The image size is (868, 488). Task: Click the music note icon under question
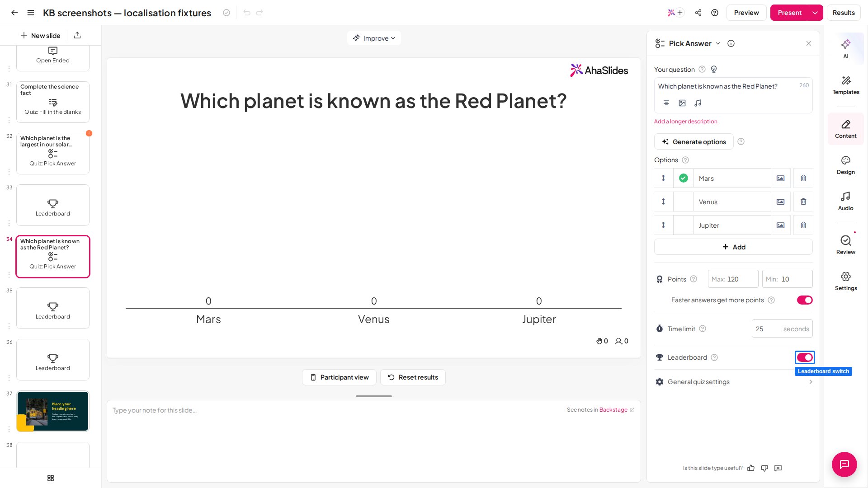698,103
